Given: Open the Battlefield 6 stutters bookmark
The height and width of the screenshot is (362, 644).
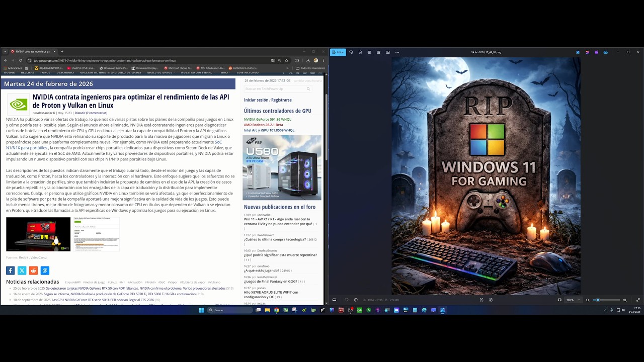Looking at the screenshot, I should [x=243, y=68].
